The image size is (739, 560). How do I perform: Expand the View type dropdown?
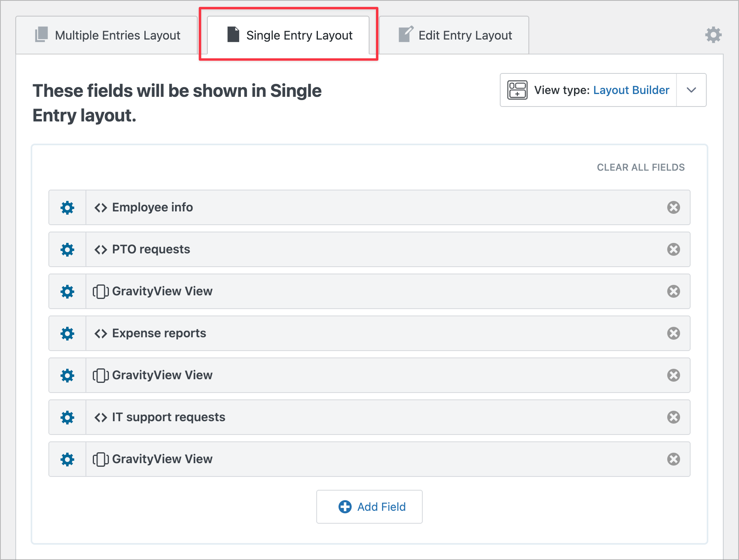691,90
